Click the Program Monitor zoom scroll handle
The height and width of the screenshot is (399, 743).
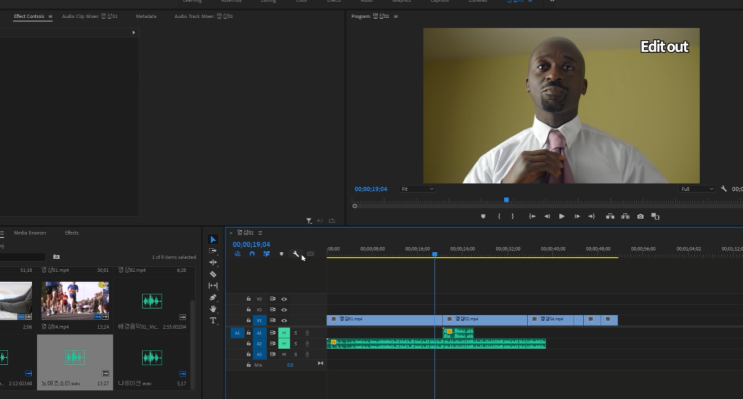354,206
